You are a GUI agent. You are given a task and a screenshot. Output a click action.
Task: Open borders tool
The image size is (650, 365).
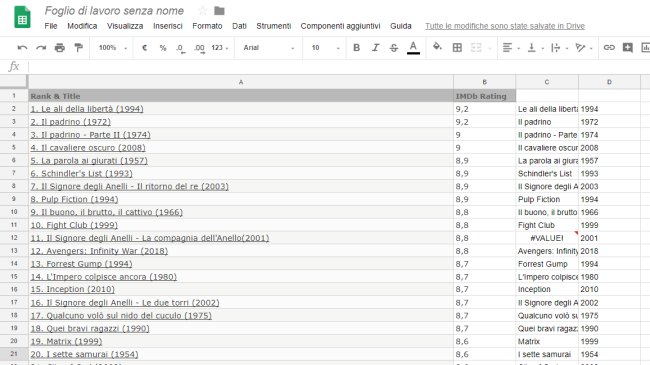(457, 48)
